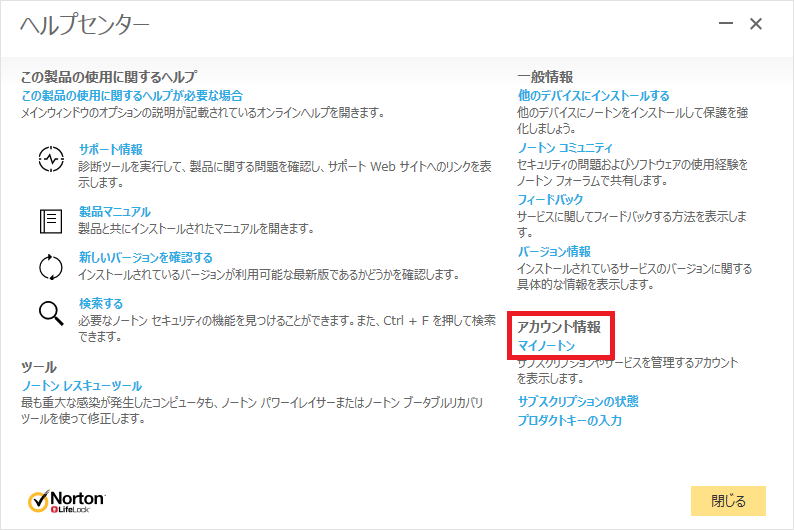This screenshot has width=794, height=530.
Task: Close the window with the X icon
Action: tap(756, 23)
